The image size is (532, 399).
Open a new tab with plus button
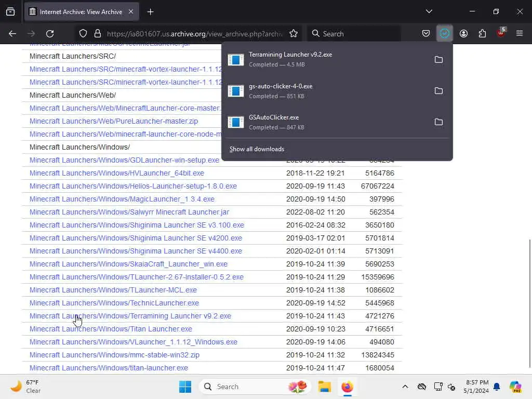150,12
